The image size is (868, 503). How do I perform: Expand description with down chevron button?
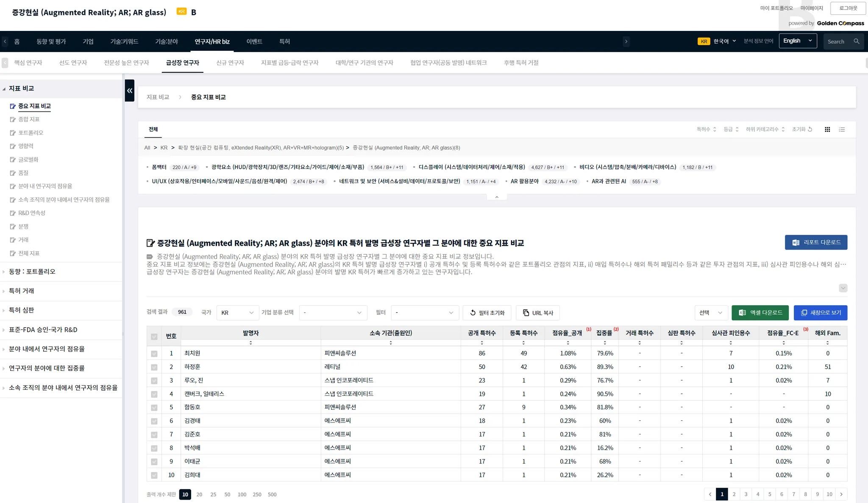point(843,288)
